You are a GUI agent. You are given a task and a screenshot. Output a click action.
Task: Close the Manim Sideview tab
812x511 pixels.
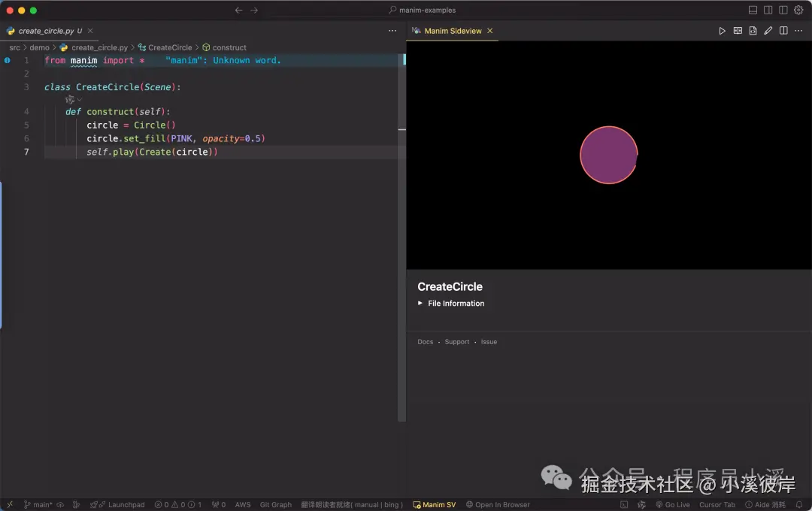click(490, 31)
